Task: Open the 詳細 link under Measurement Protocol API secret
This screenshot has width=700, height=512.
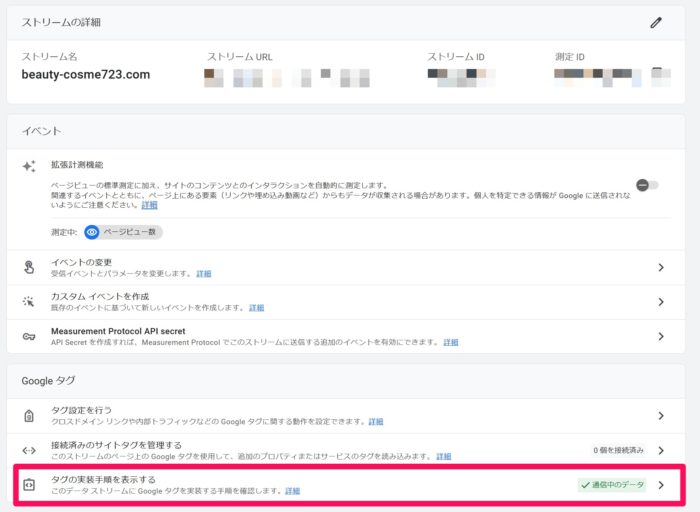Action: click(x=451, y=342)
